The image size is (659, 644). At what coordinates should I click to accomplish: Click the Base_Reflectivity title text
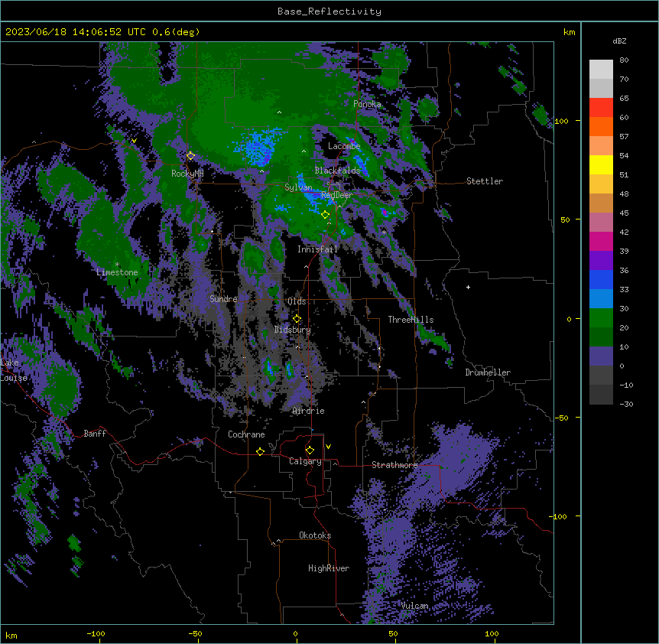click(329, 11)
